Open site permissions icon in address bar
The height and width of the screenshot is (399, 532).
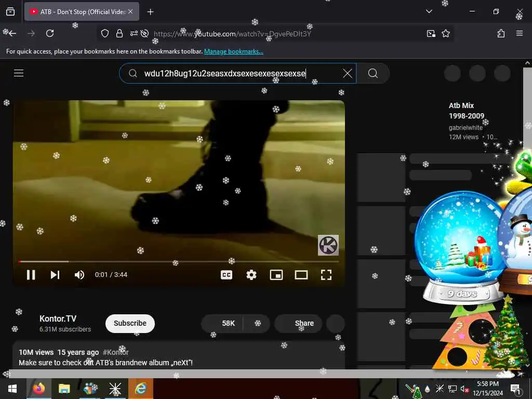click(x=134, y=33)
